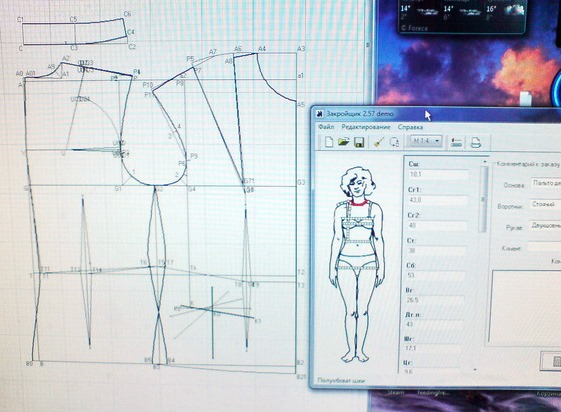Open the Файл menu
This screenshot has width=561, height=412.
click(326, 127)
